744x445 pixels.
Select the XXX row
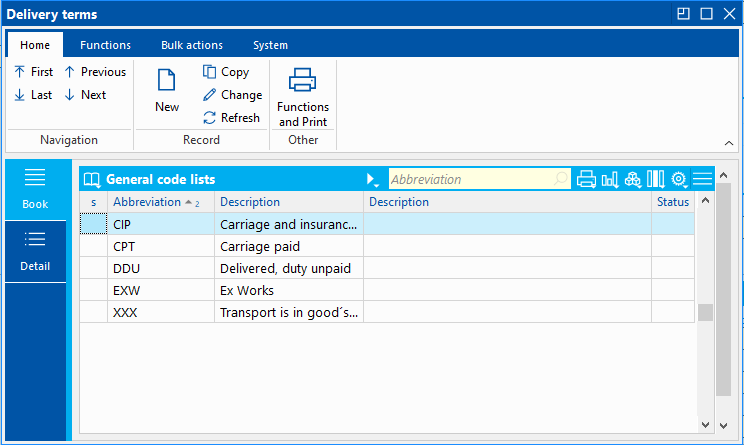pos(387,312)
